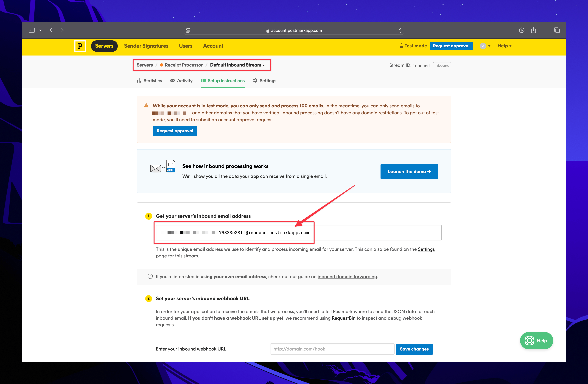Launch the inbound processing demo
The image size is (588, 384).
pos(409,172)
